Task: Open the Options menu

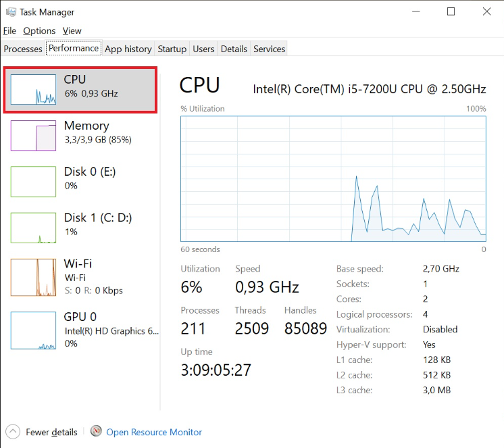Action: 39,30
